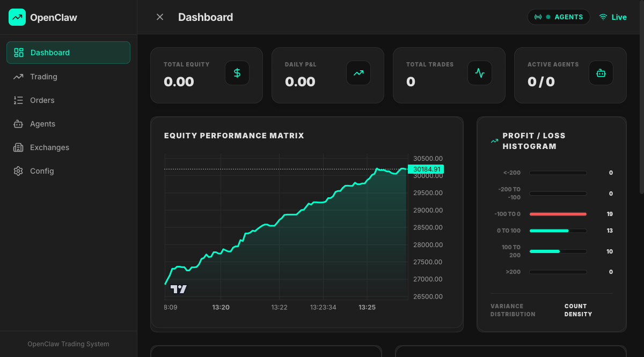644x357 pixels.
Task: Click the 30184.91 price label on chart
Action: (x=426, y=169)
